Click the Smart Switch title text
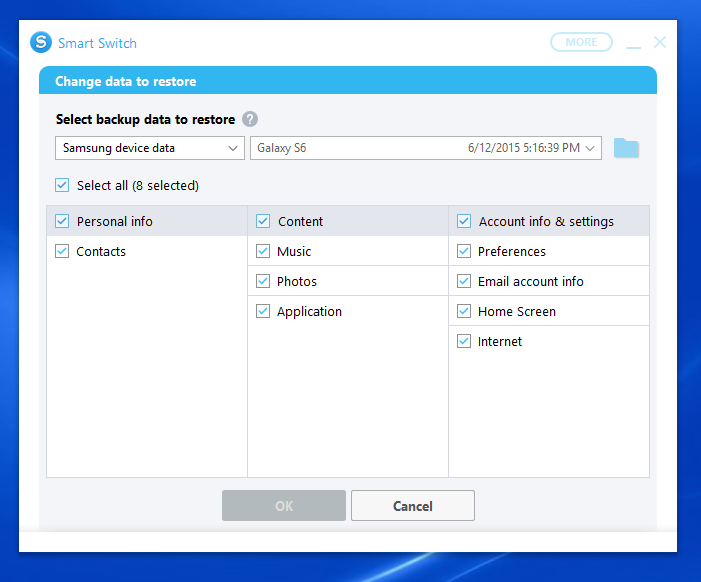 [x=97, y=43]
